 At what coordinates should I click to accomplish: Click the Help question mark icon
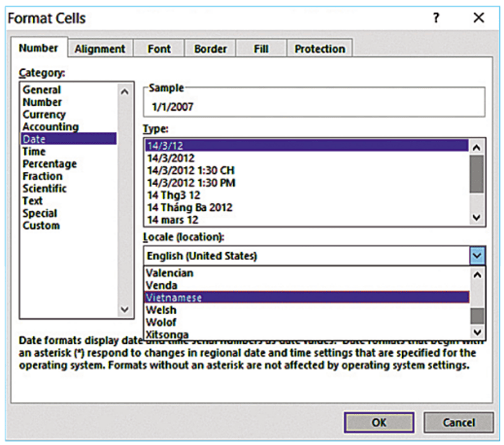[436, 18]
